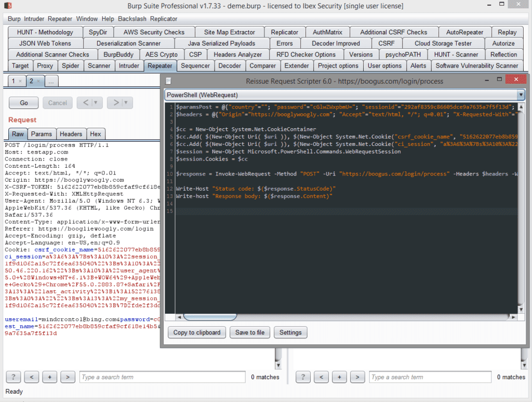Viewport: 532px width, 402px height.
Task: Click the Reissue Request Scripter window document icon
Action: 168,81
